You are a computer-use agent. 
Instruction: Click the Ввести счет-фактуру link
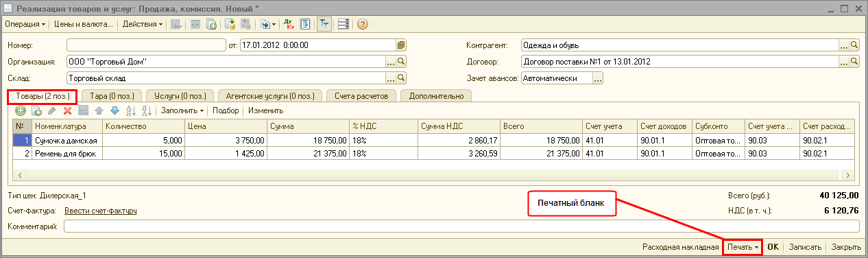tap(101, 211)
